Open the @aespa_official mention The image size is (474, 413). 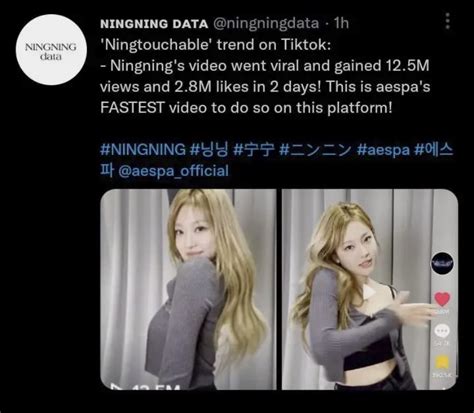coord(174,171)
